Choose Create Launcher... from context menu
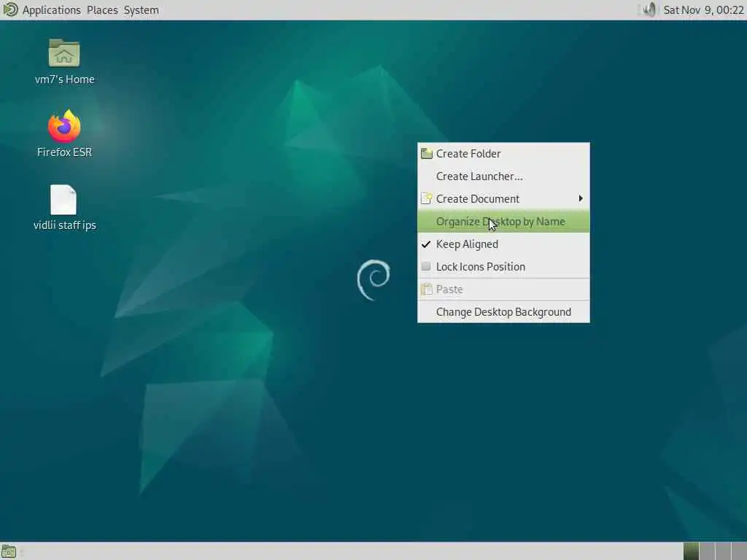 pos(503,176)
